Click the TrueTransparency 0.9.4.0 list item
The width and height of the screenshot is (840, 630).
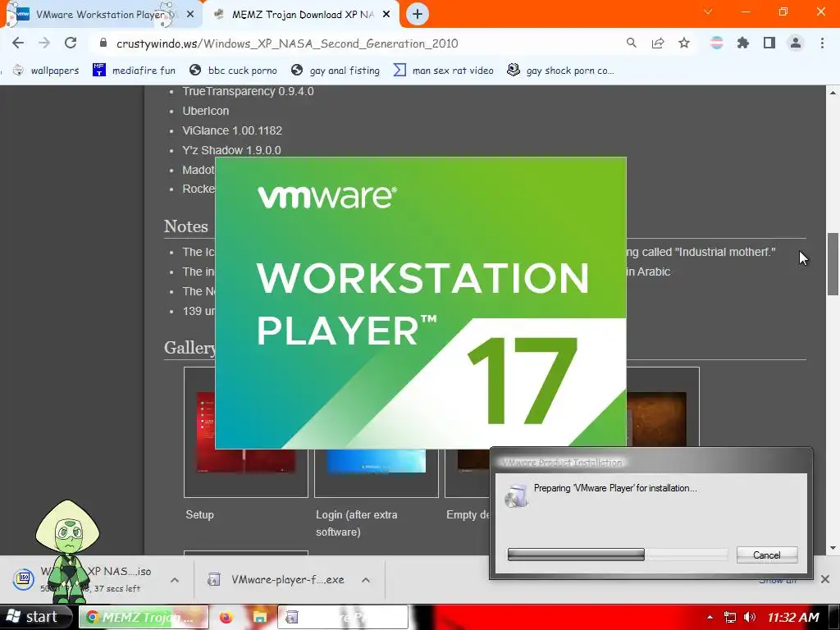coord(248,91)
